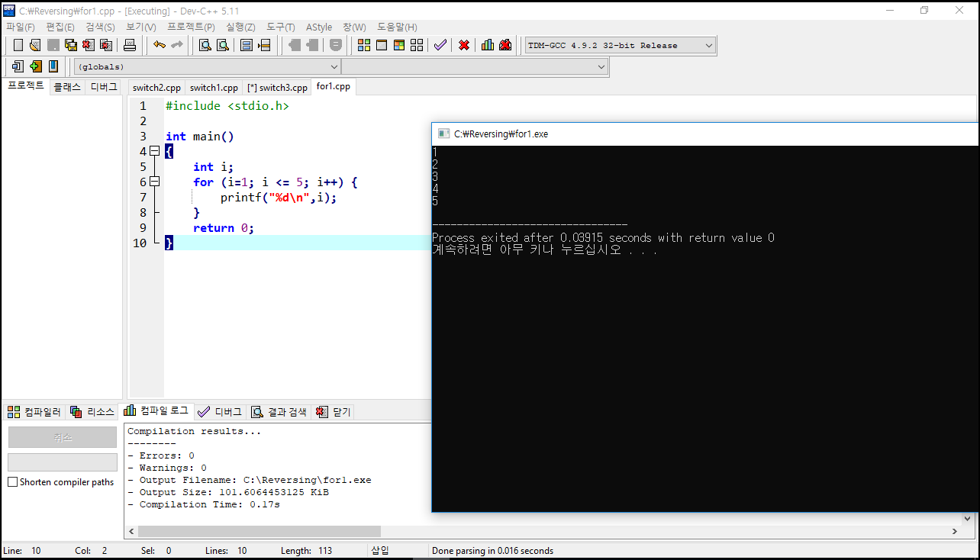Open the 컴파일러 bottom tab

click(x=34, y=412)
